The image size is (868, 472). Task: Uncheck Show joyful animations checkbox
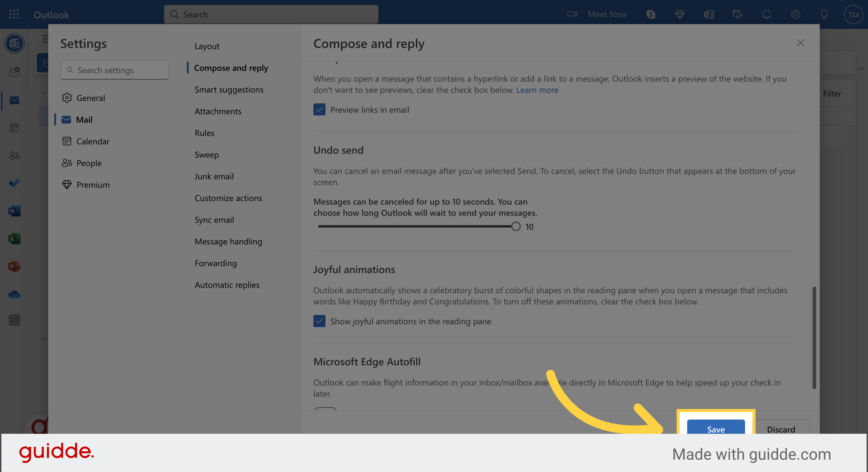(319, 321)
